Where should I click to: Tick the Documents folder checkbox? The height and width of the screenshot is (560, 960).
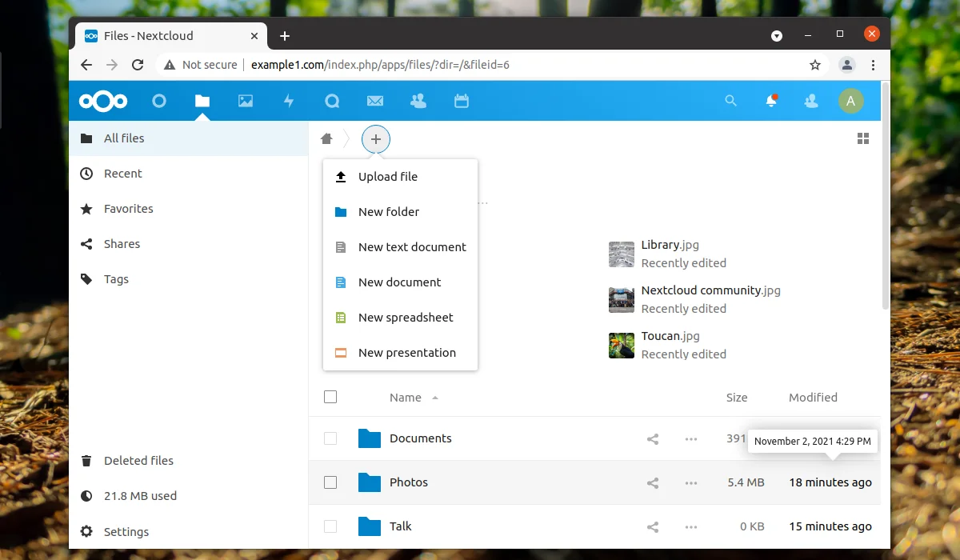point(330,438)
